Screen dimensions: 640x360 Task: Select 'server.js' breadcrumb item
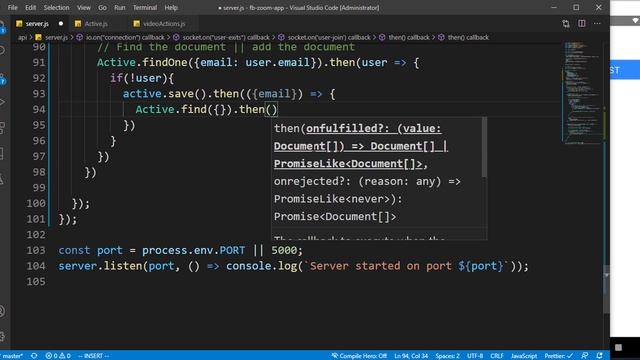pos(56,37)
